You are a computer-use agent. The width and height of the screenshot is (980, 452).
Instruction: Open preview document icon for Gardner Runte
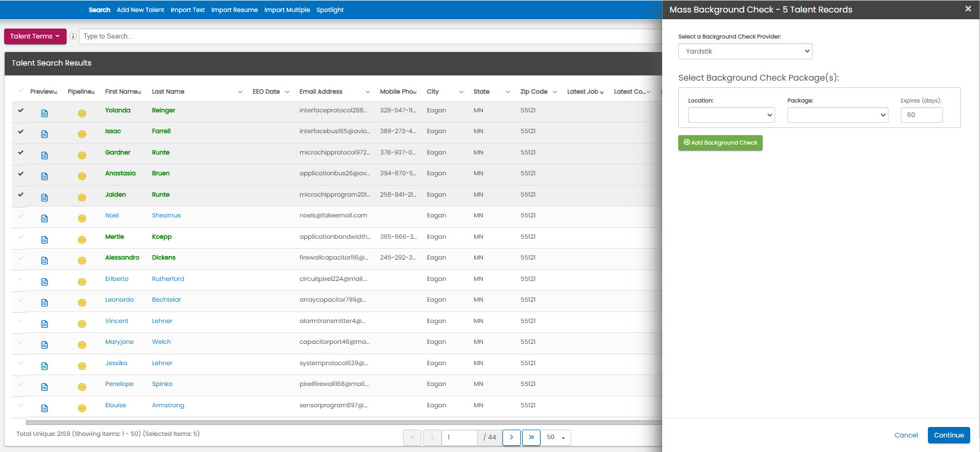point(45,156)
